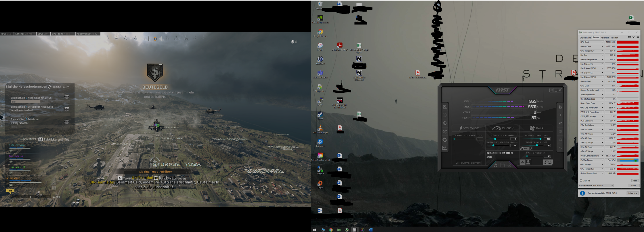Expand the GPU Clock sensor dropdown
This screenshot has height=232, width=644.
tap(602, 42)
